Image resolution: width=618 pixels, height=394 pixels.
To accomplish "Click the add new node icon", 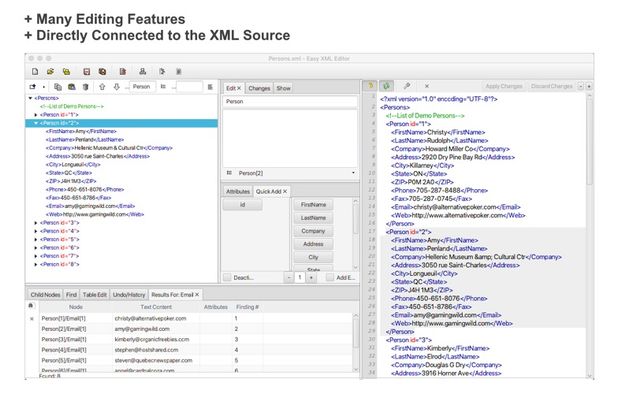I will pyautogui.click(x=33, y=87).
